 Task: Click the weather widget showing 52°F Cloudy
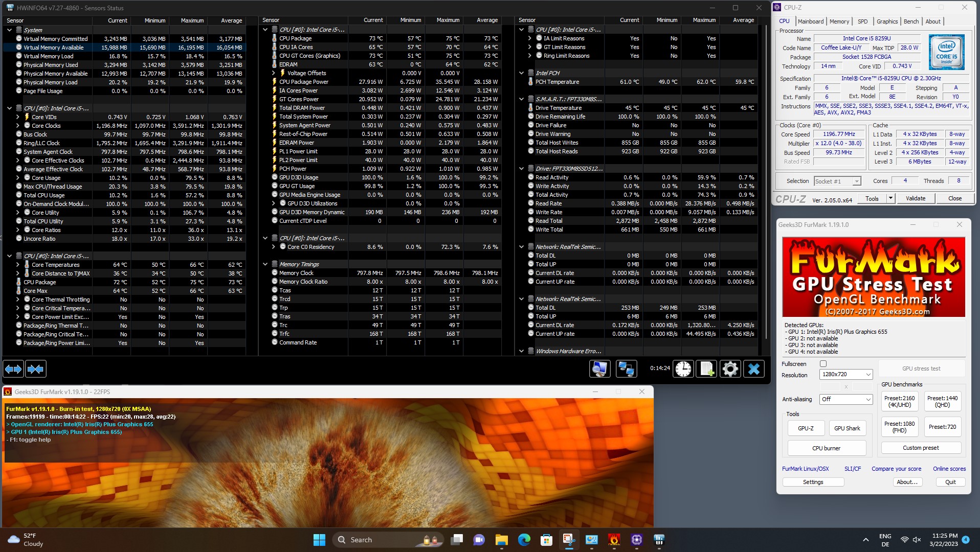[x=26, y=540]
